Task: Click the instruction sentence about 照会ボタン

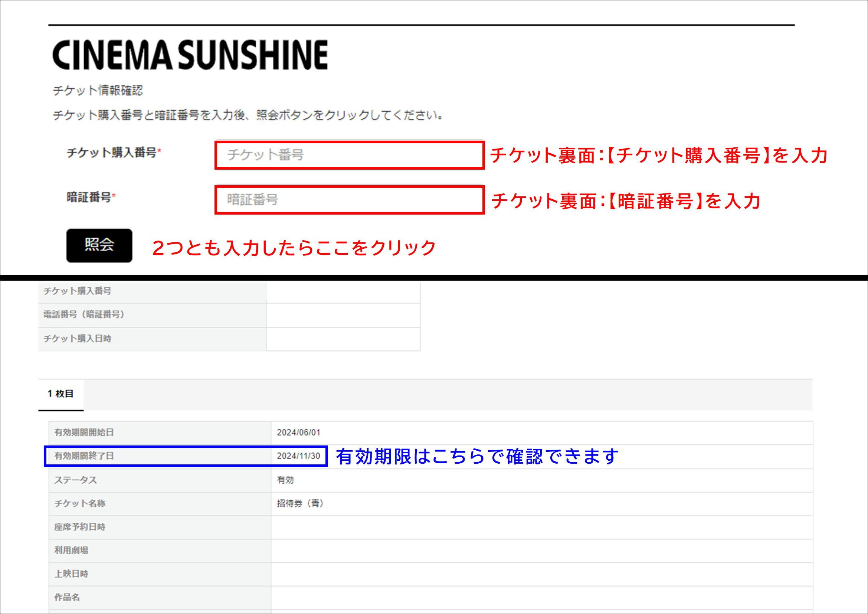Action: (x=248, y=115)
